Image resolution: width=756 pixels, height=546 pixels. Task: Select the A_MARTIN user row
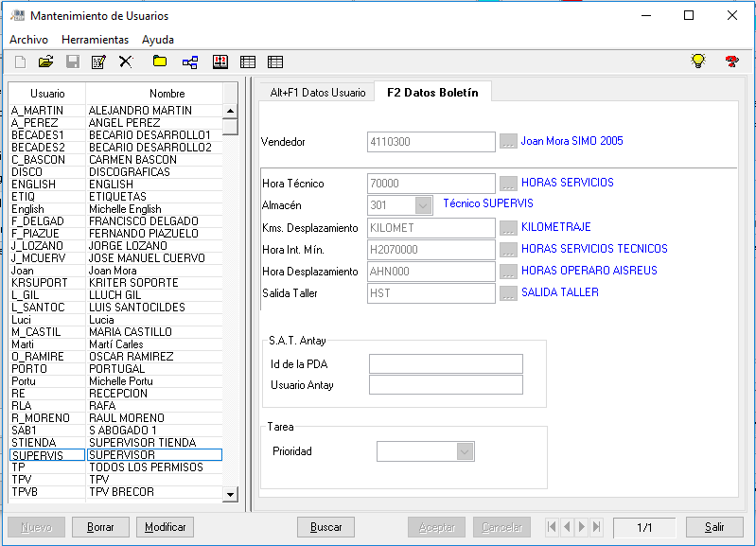(x=115, y=111)
